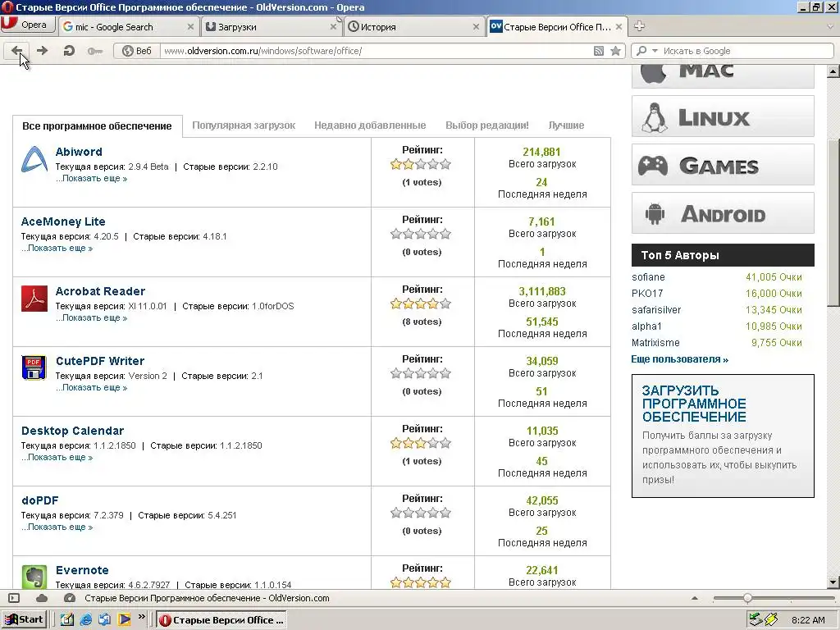Screen dimensions: 840x630
Task: Click the Evernote elephant icon
Action: coord(34,577)
